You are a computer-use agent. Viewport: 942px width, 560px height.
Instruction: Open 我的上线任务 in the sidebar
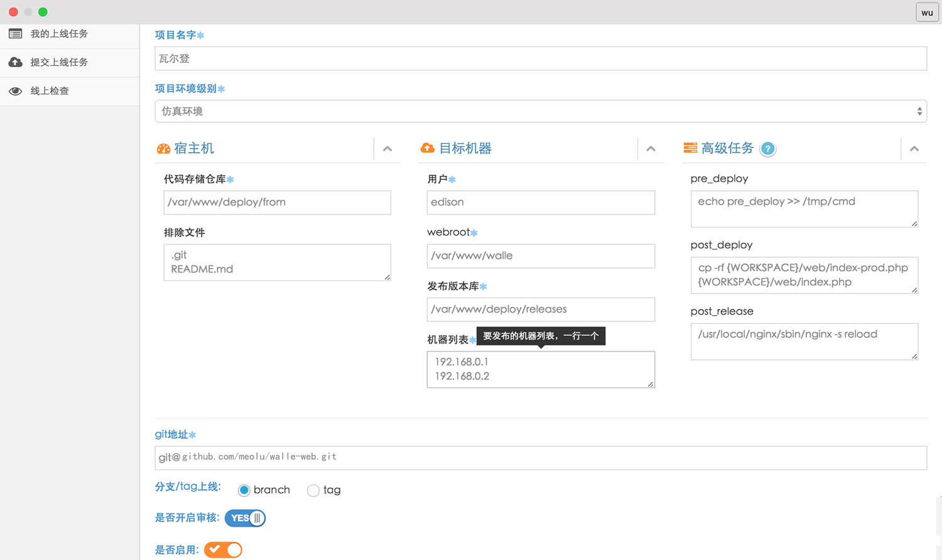point(69,34)
